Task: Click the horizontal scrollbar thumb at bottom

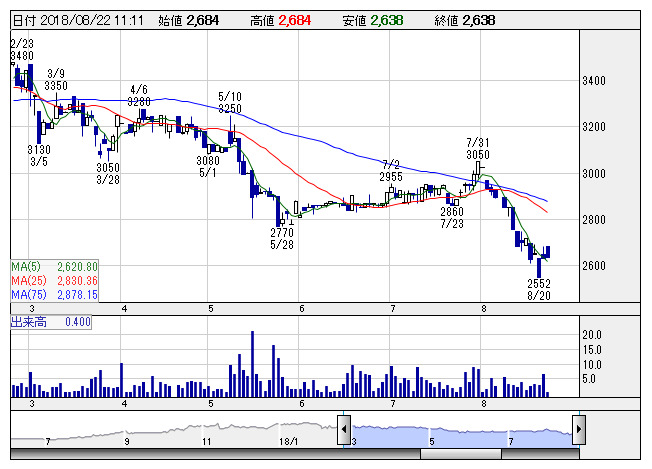Action: tap(461, 454)
